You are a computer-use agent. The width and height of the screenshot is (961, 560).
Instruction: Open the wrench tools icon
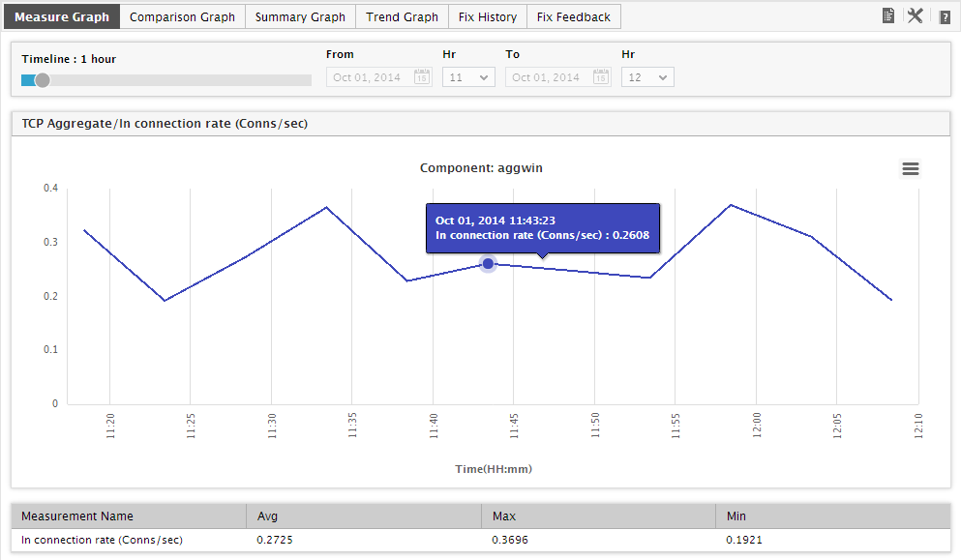(916, 15)
